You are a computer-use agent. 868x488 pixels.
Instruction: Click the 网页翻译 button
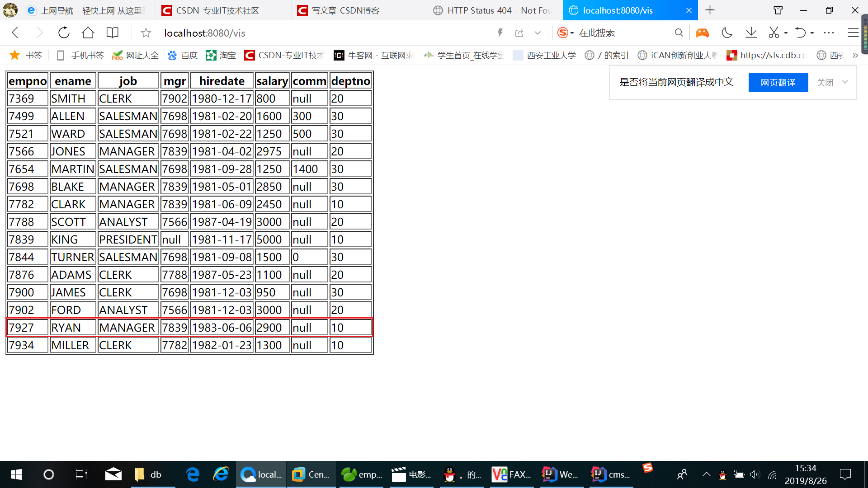point(778,83)
